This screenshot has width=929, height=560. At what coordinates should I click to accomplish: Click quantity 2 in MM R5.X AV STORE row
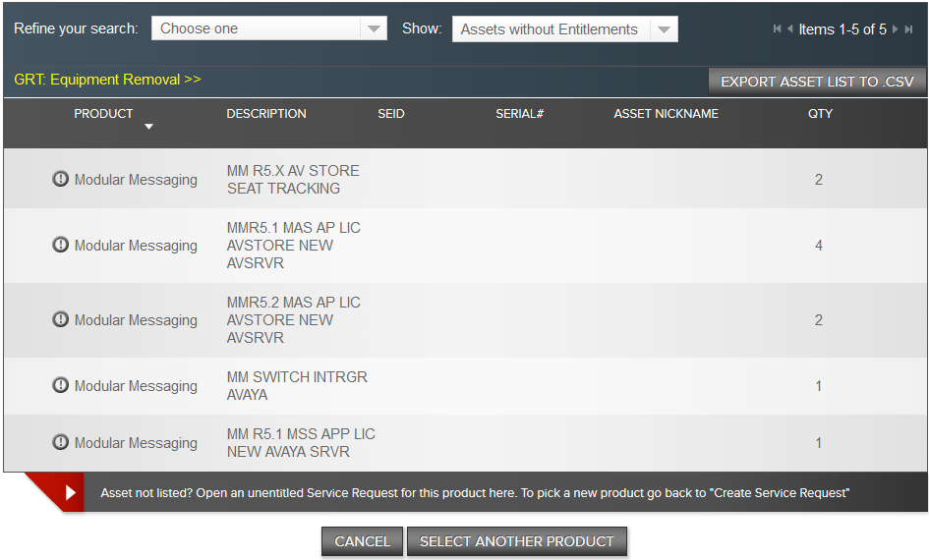click(x=818, y=180)
